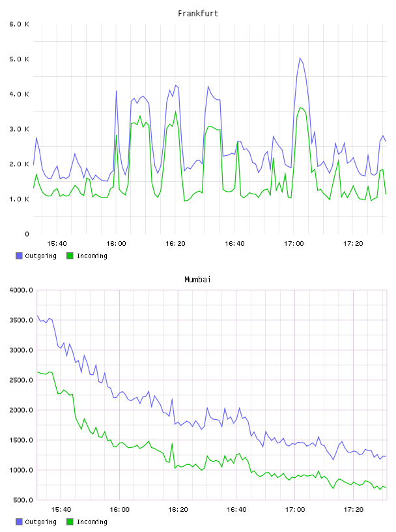Click the 500.0 axis label in Mumbai chart
This screenshot has width=396, height=532.
(23, 500)
